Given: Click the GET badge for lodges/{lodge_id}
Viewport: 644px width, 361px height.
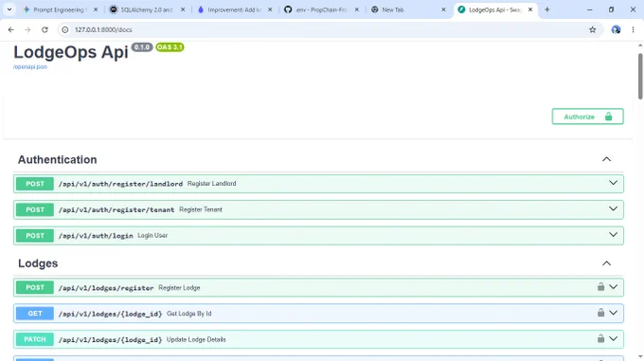Looking at the screenshot, I should (x=35, y=314).
